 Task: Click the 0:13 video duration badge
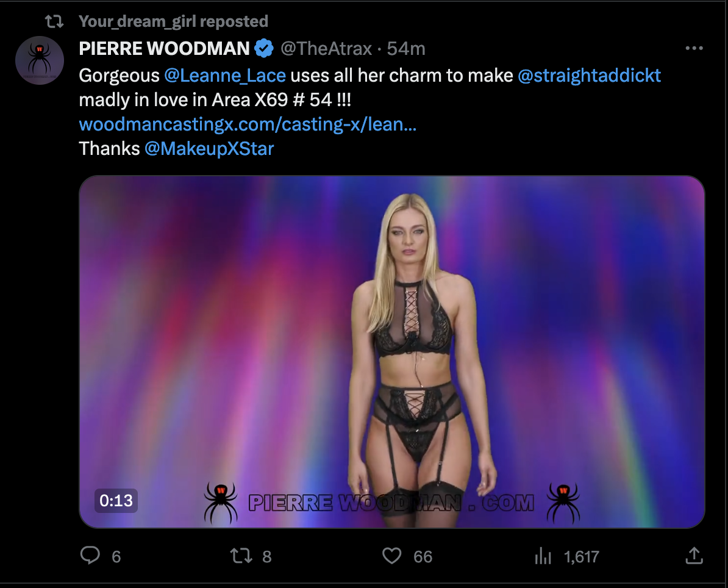click(x=116, y=501)
